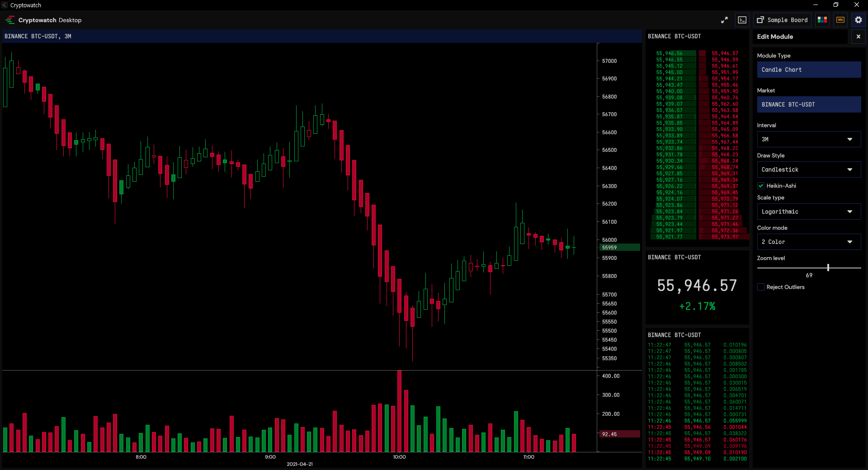Open the terminal console icon
This screenshot has width=868, height=470.
pyautogui.click(x=742, y=20)
